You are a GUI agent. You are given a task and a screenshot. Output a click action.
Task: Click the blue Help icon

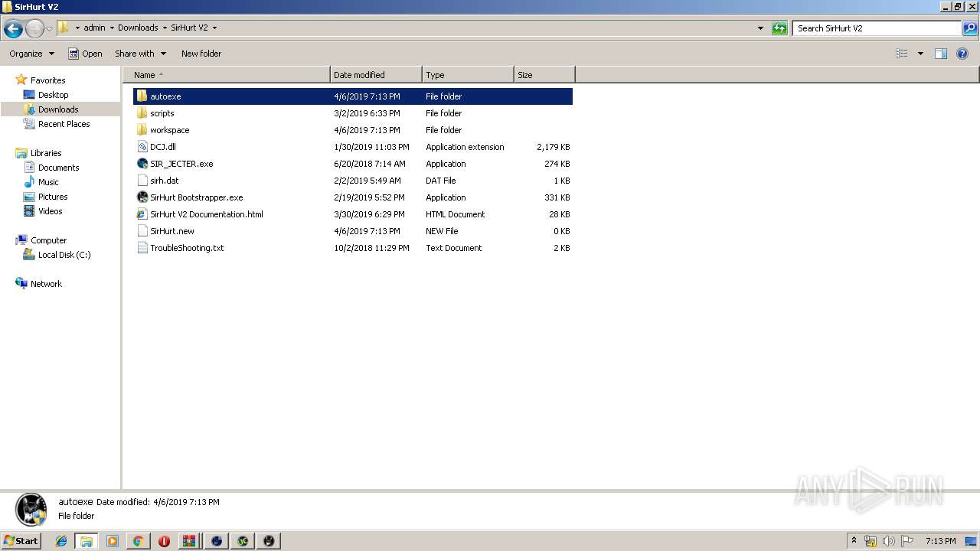click(x=962, y=54)
